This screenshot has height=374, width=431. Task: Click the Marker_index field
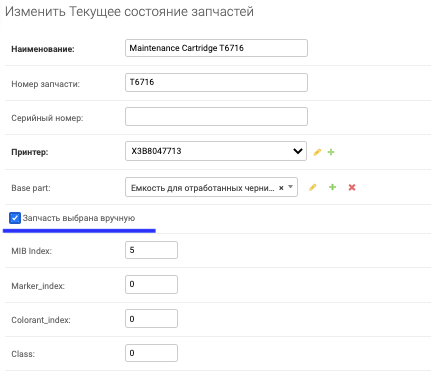[x=151, y=284]
